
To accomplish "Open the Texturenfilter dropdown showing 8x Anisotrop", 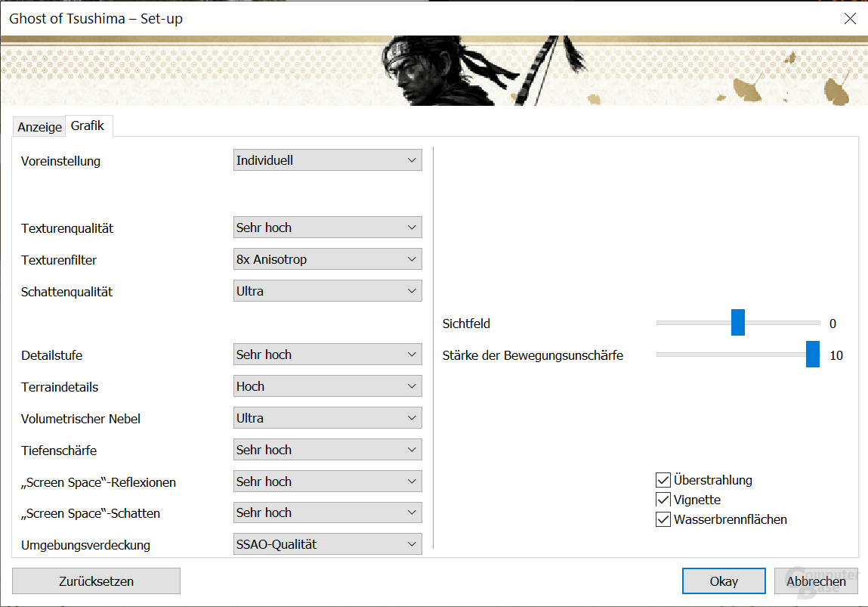I will (328, 259).
